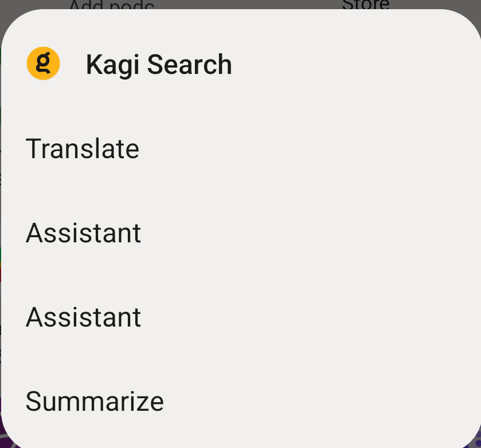Tap the Store text in the dimmed background
This screenshot has height=448, width=481.
click(366, 4)
